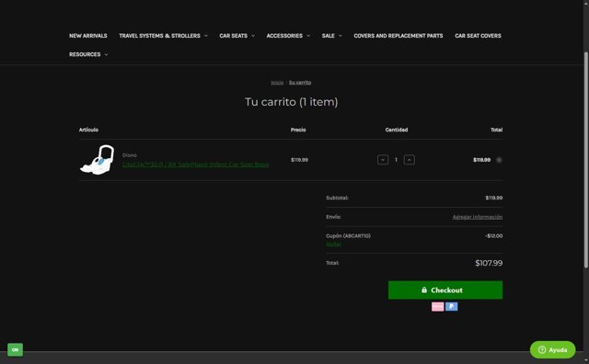The width and height of the screenshot is (589, 364).
Task: Remove the item with the X icon
Action: [x=499, y=160]
